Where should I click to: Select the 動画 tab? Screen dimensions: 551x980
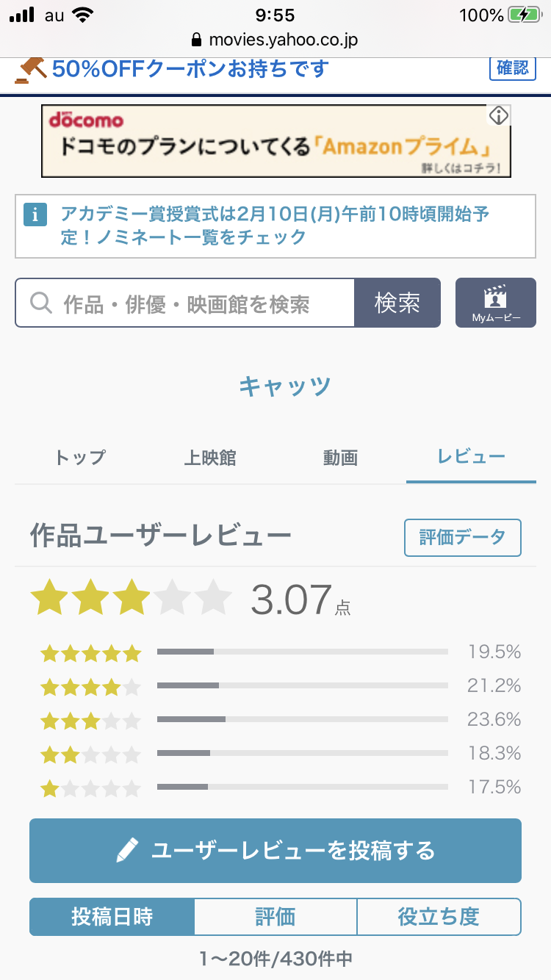[x=340, y=458]
